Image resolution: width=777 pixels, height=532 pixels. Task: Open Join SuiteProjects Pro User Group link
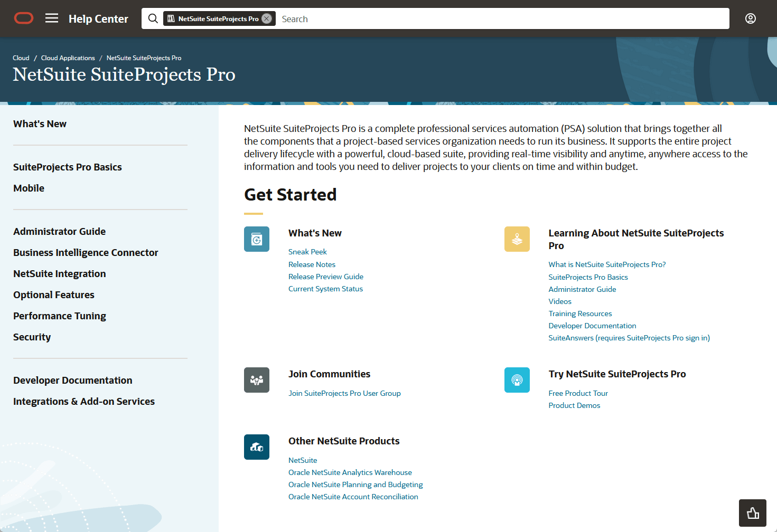coord(344,393)
